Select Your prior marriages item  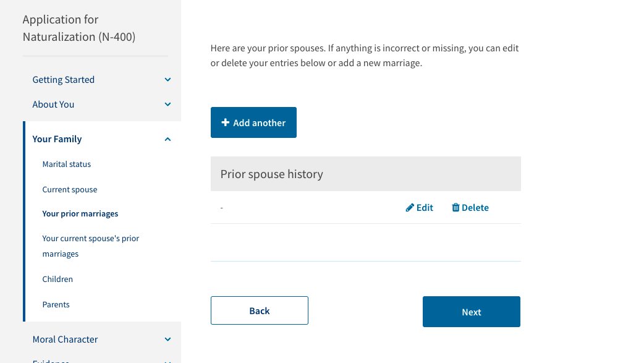(x=80, y=214)
